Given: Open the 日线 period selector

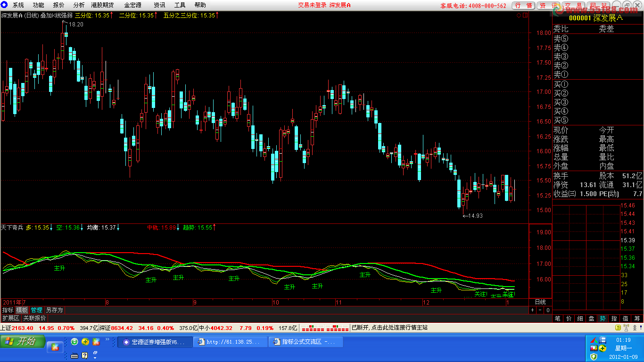Looking at the screenshot, I should point(540,302).
